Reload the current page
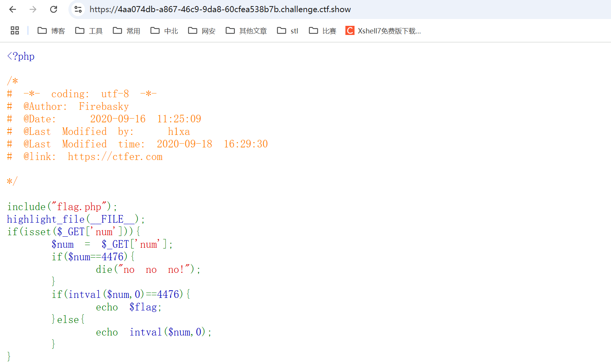 pyautogui.click(x=54, y=9)
